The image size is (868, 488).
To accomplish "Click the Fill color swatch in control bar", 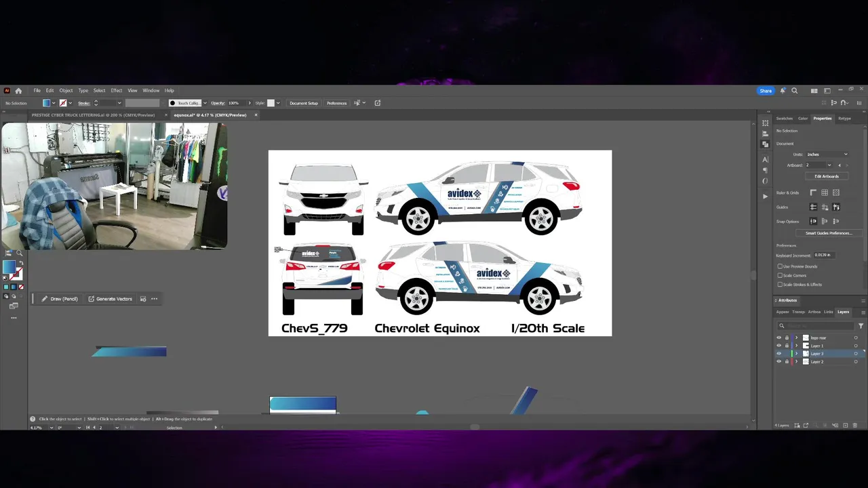I will tap(46, 103).
